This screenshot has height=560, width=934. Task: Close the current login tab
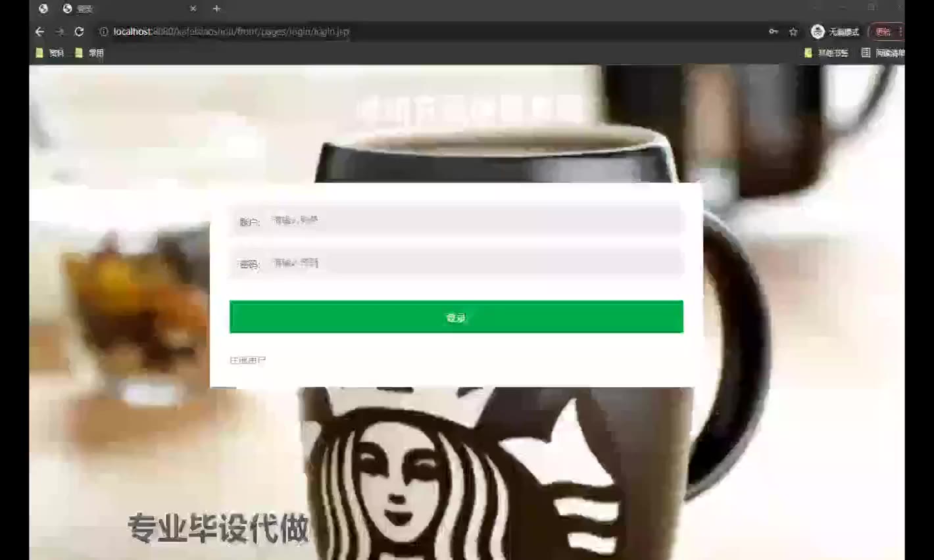(193, 9)
